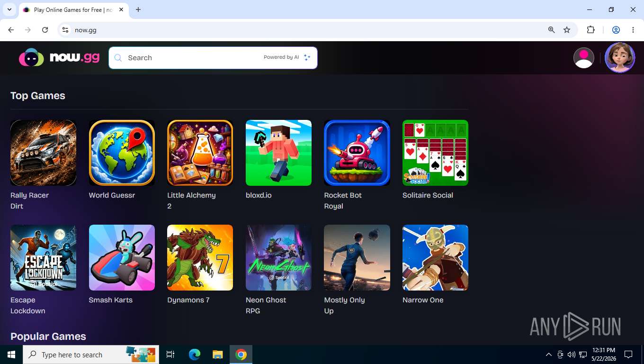Viewport: 644px width, 364px height.
Task: Open Narrow One archer game icon
Action: click(435, 257)
